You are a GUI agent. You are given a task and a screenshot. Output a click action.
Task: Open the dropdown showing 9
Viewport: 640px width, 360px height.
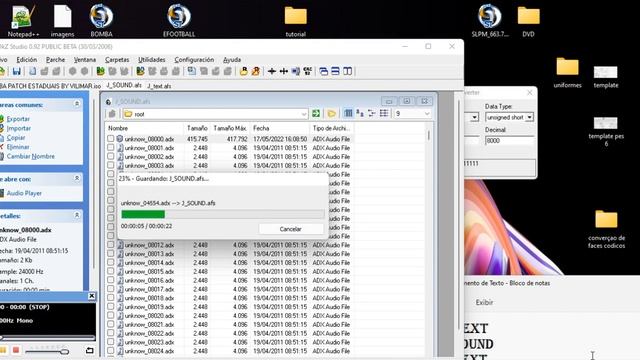click(427, 114)
